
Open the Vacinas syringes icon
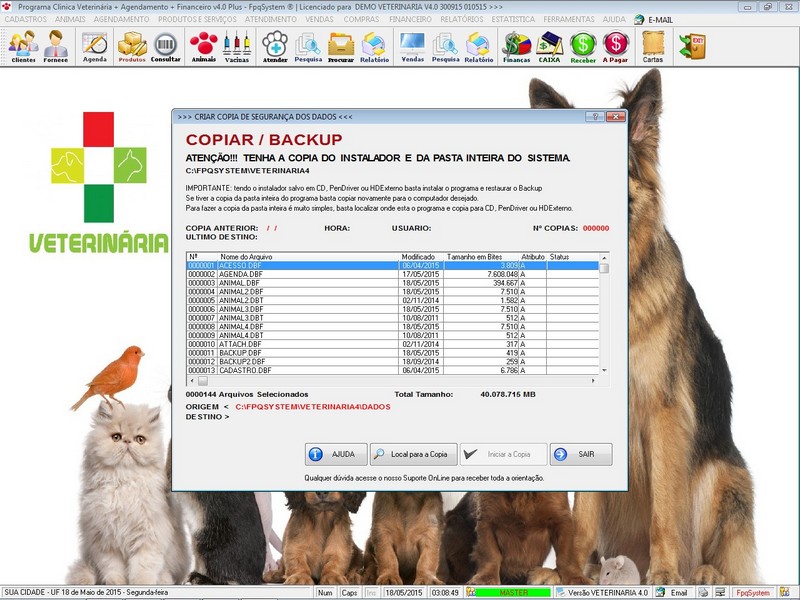pos(237,47)
